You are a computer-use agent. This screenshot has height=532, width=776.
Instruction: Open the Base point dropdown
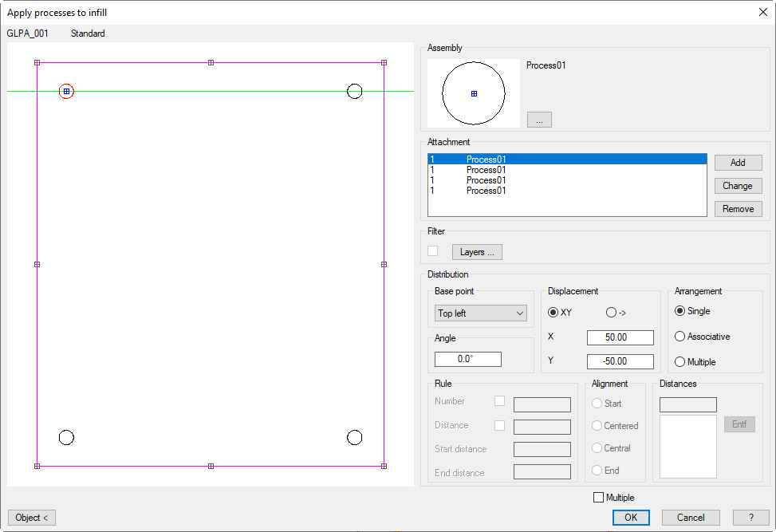(x=480, y=313)
